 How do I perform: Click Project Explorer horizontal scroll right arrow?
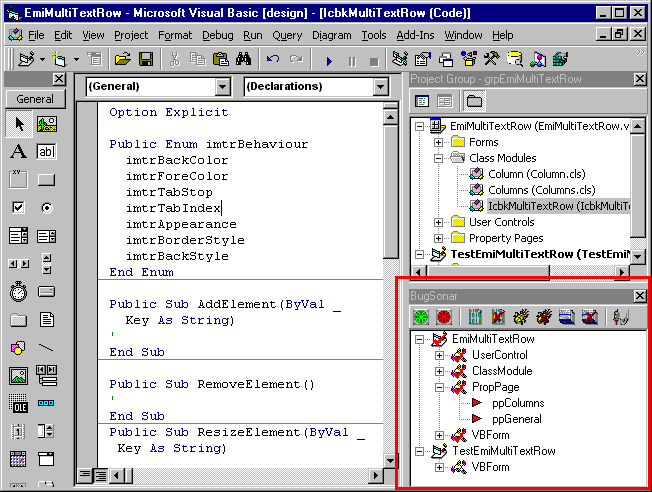pos(622,273)
